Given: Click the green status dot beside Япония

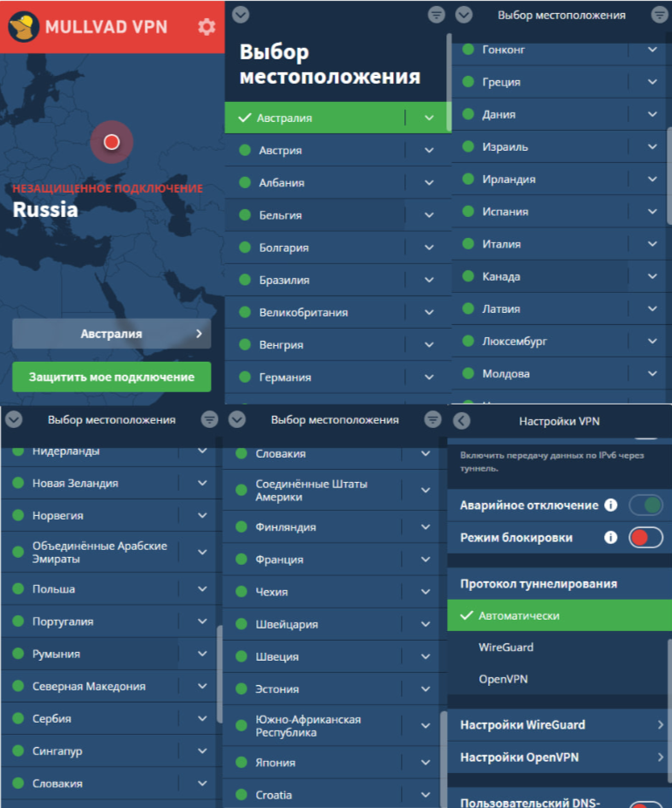Looking at the screenshot, I should point(241,762).
